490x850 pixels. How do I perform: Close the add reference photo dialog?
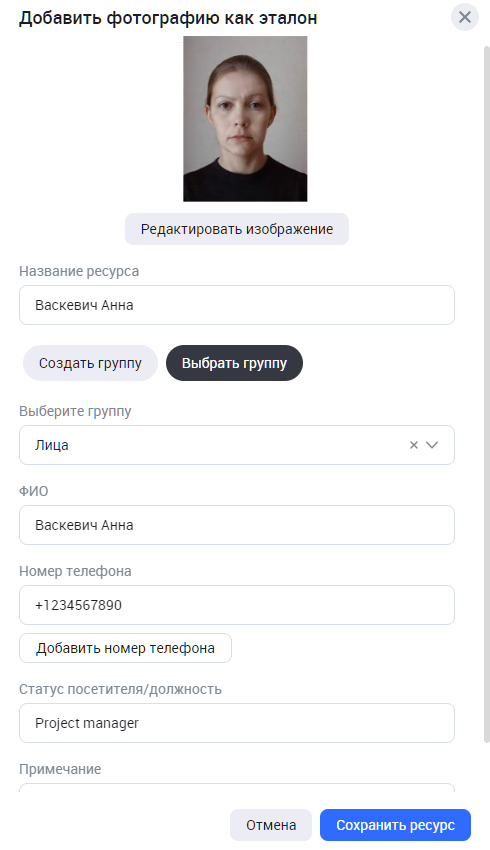point(465,17)
